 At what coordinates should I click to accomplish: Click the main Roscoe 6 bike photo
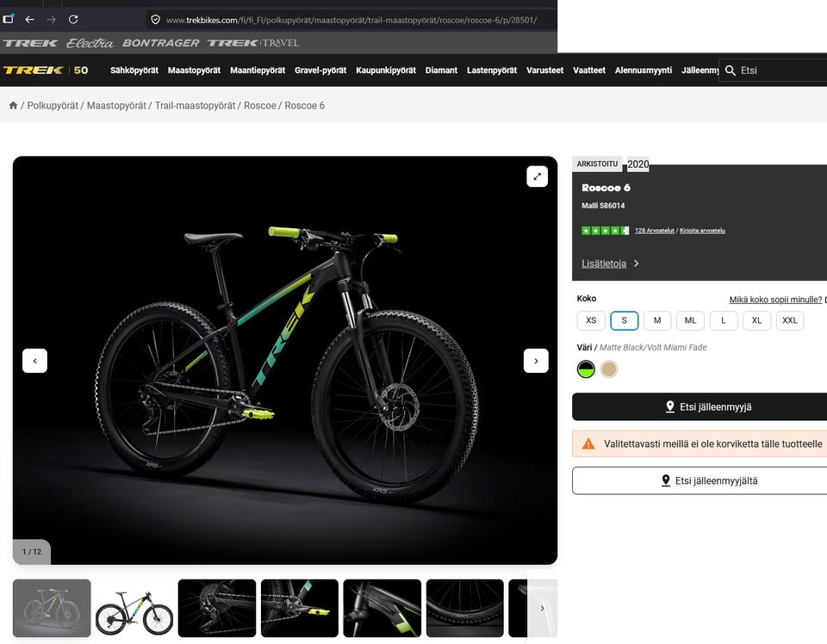[285, 361]
